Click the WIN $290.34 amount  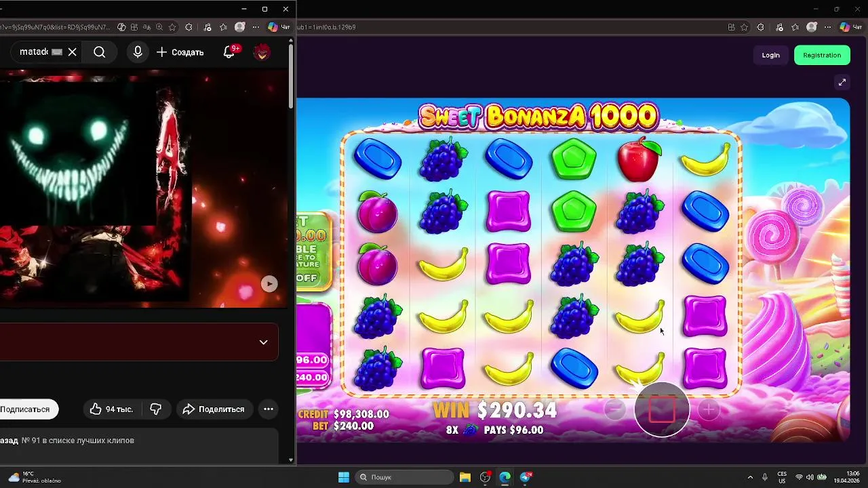[x=495, y=410]
